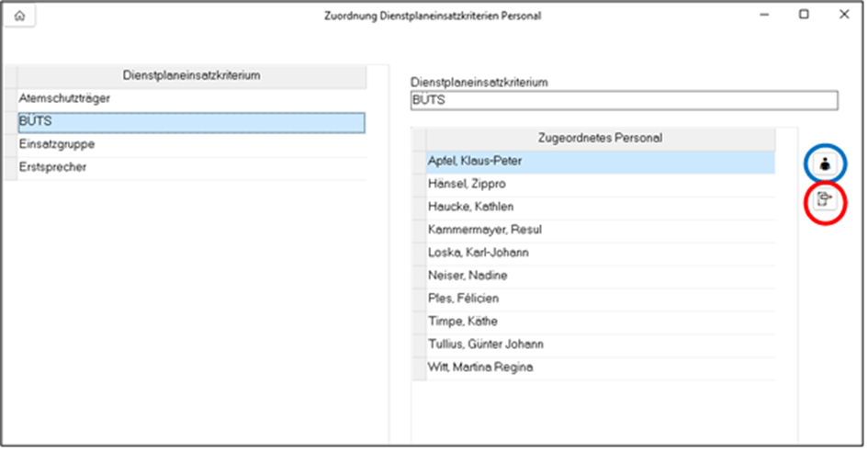Select Atemschutzträger criterion row

tap(191, 97)
